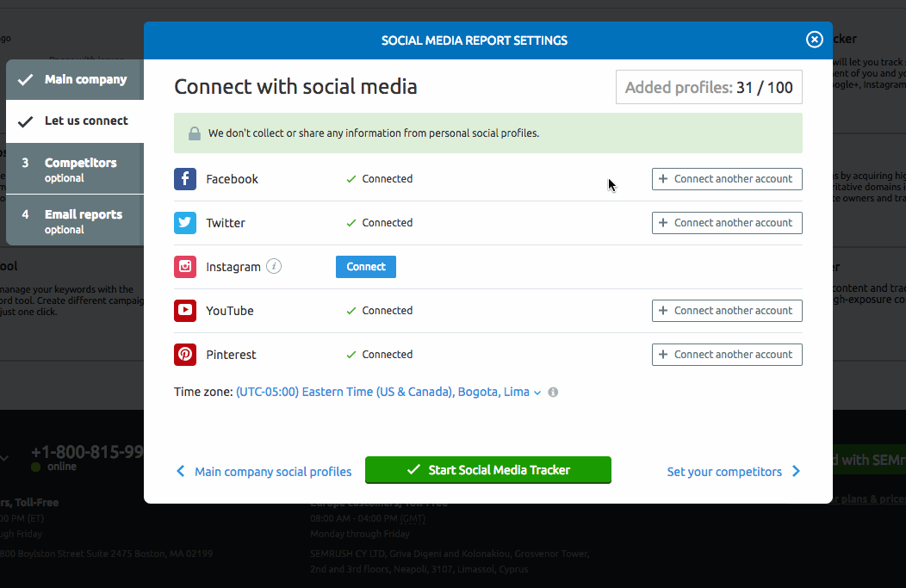Viewport: 906px width, 588px height.
Task: Select the Let us connect step
Action: (x=75, y=121)
